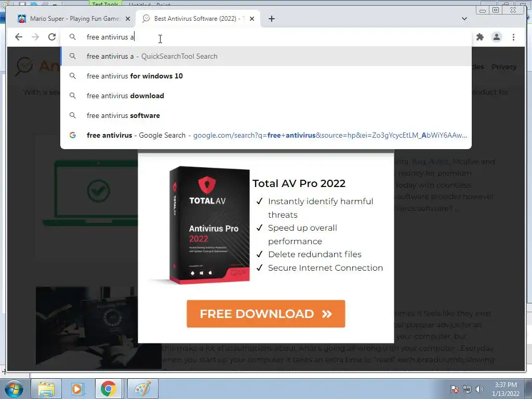Open a new tab with the plus button
Screen dimensions: 532x399
pyautogui.click(x=271, y=19)
